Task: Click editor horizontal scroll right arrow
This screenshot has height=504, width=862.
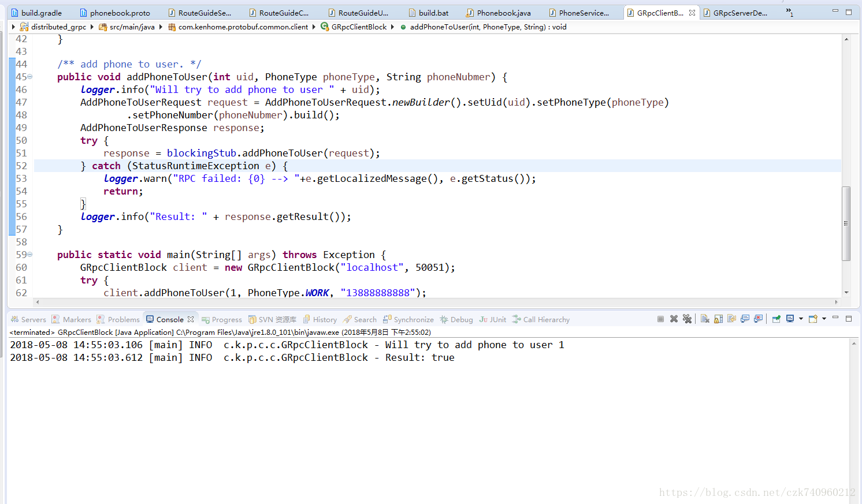Action: [836, 302]
